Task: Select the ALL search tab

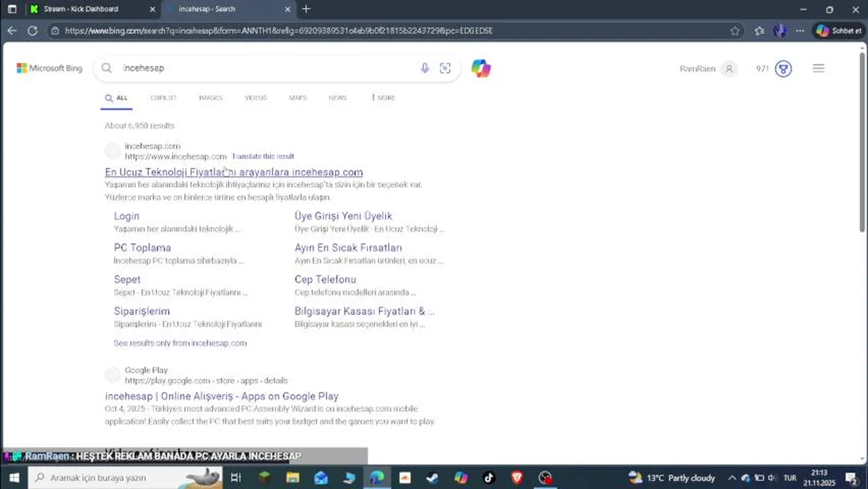Action: tap(116, 98)
